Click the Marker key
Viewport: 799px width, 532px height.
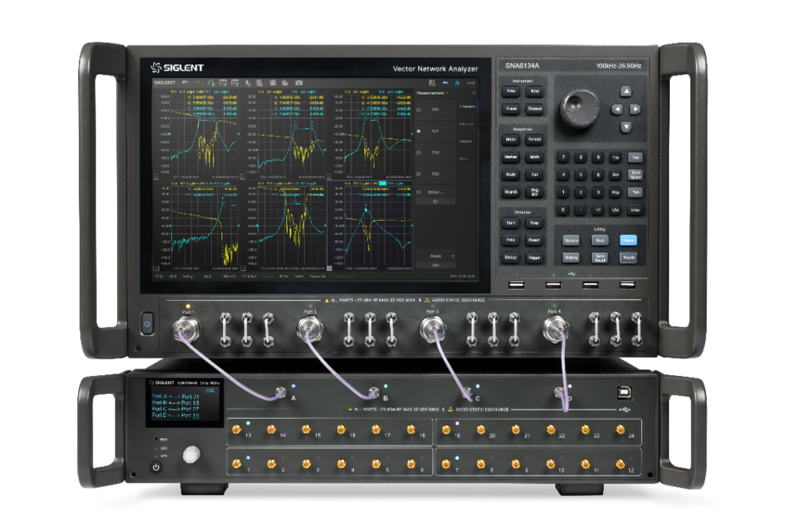pos(511,157)
